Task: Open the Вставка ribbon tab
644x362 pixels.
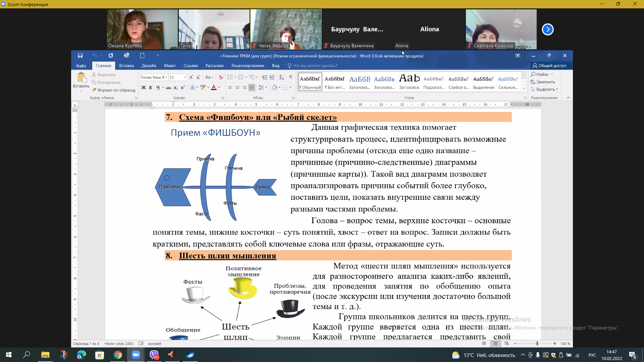Action: [x=126, y=66]
